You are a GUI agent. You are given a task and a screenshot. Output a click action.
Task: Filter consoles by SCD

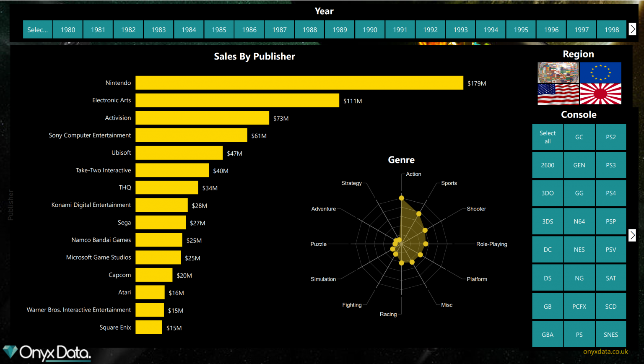point(611,306)
